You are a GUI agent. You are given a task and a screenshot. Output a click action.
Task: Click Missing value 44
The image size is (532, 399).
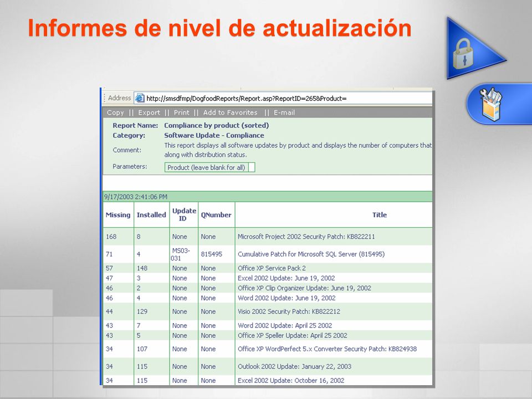[109, 311]
